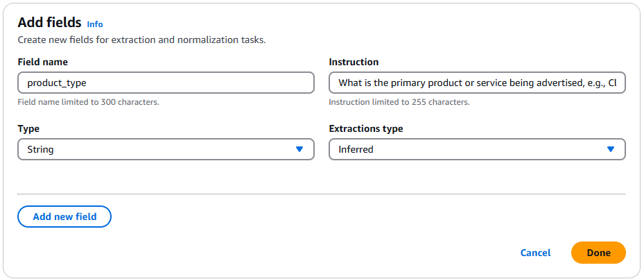Expand the Extractions type dropdown showing Inferred
Screen dimensions: 644x279
(477, 149)
